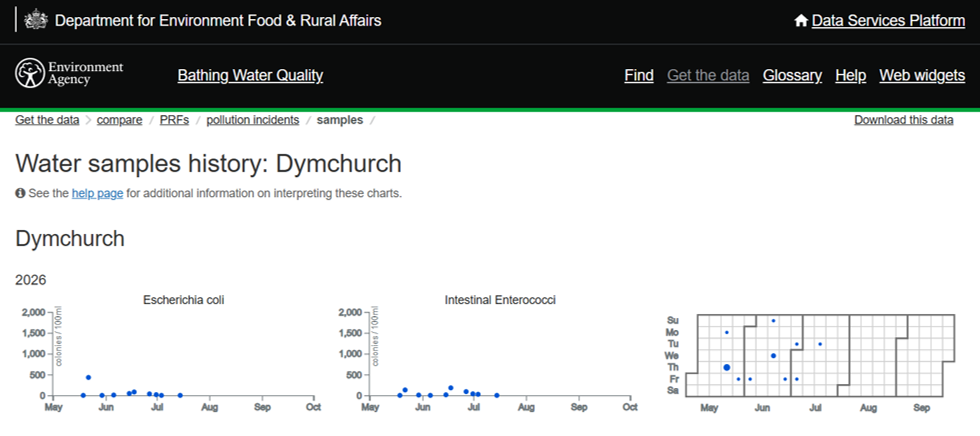Go to pollution incidents breadcrumb link

[252, 120]
